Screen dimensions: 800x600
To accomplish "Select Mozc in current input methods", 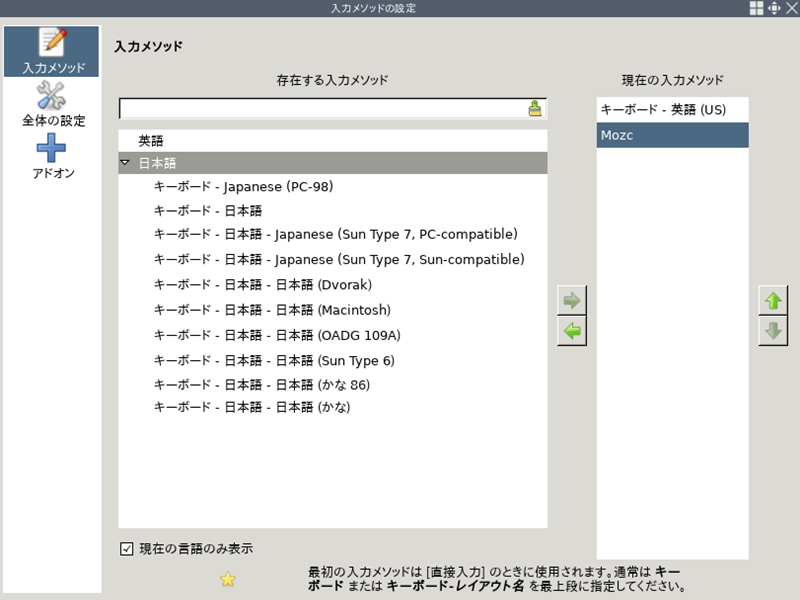I will (x=617, y=135).
